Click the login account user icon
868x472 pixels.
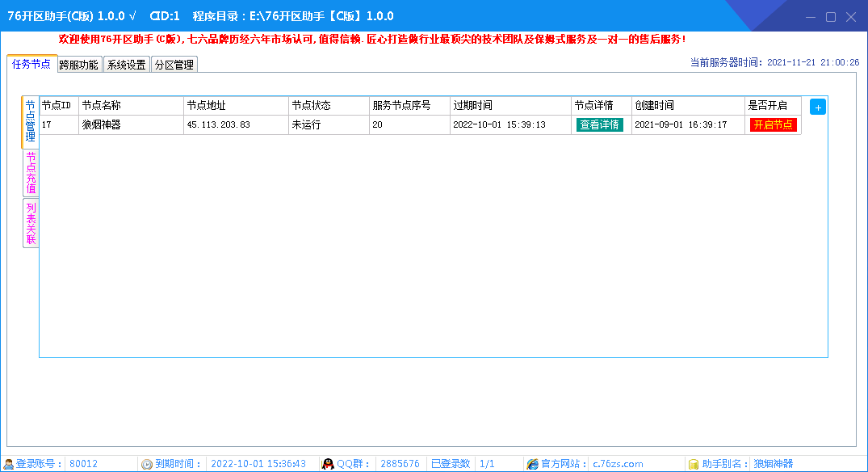point(8,464)
